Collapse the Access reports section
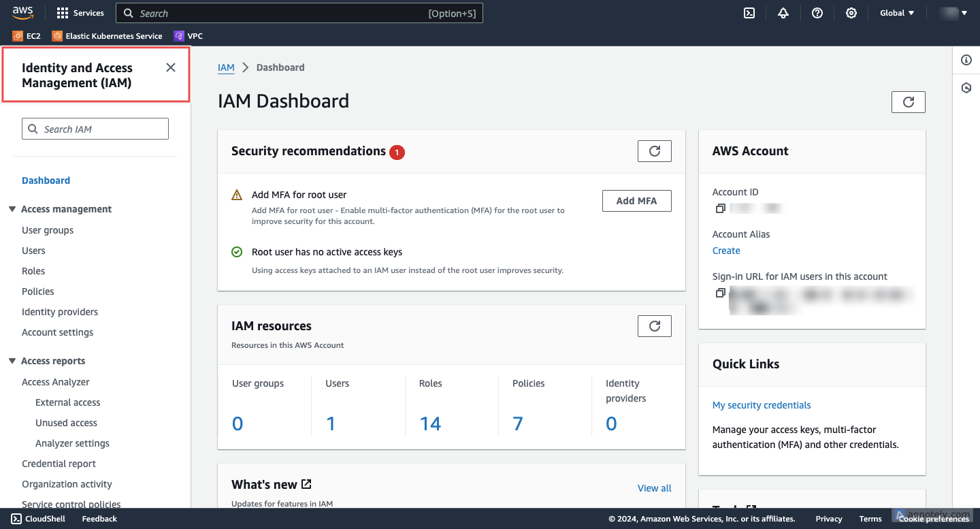This screenshot has height=529, width=980. [12, 361]
